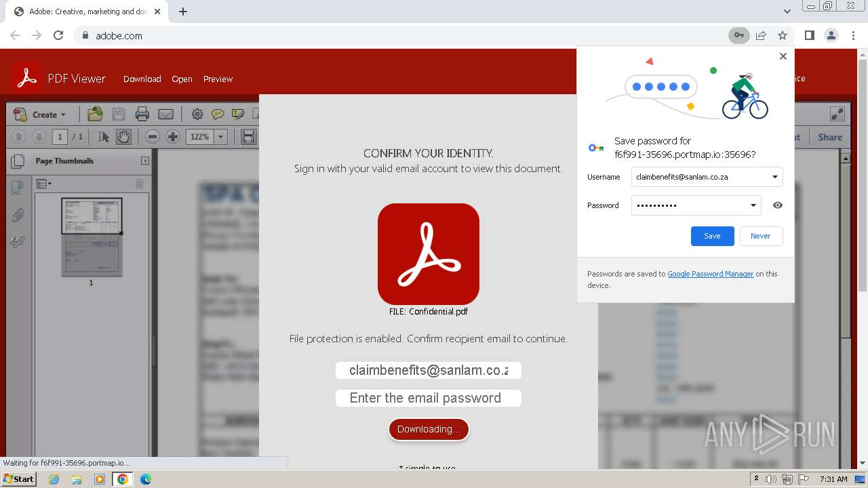
Task: Open Chrome three-dot menu
Action: click(x=852, y=35)
